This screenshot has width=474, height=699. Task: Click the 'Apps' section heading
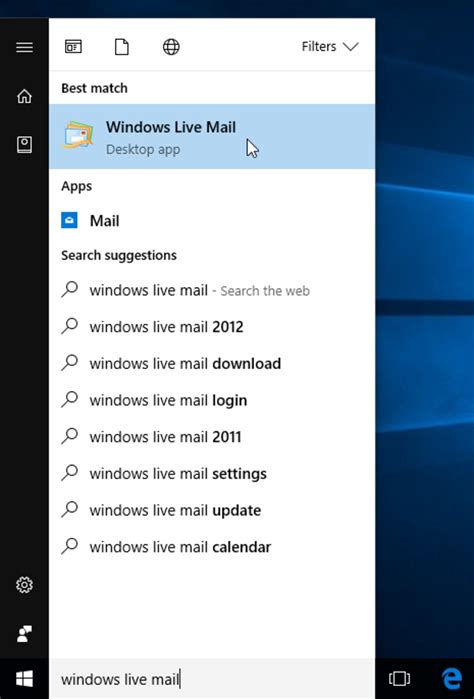click(76, 186)
